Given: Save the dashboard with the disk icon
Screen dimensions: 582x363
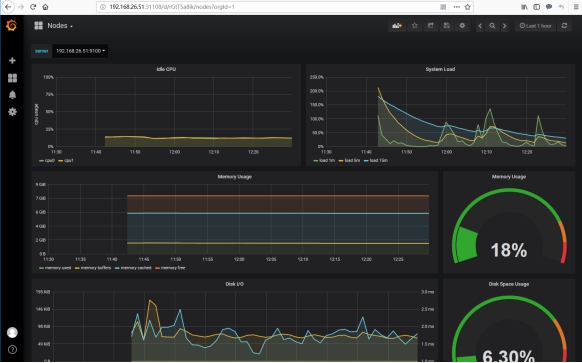Looking at the screenshot, I should 447,26.
